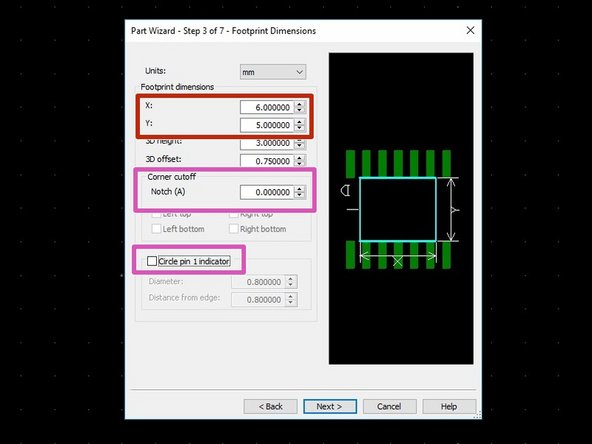Increase 3D offset with up arrow
The image size is (592, 444).
point(299,158)
